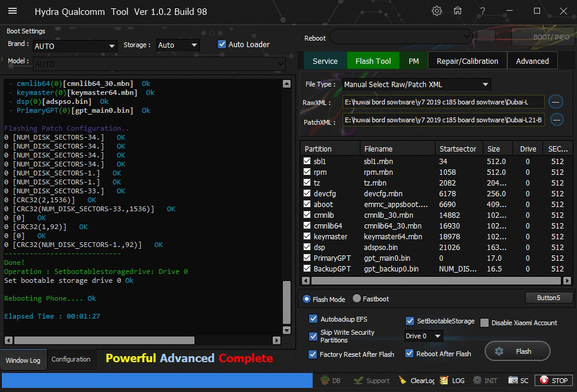Uncheck Reboot After Flash
577x392 pixels.
pos(409,353)
